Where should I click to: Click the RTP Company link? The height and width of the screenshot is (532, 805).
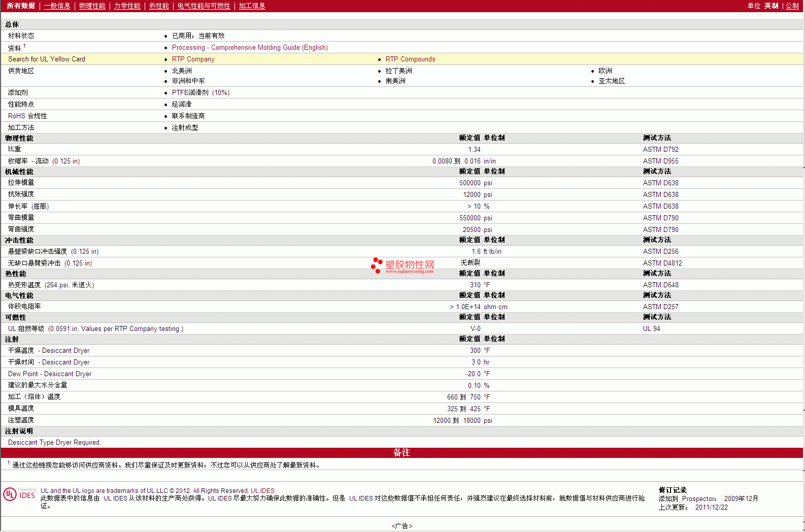coord(193,59)
